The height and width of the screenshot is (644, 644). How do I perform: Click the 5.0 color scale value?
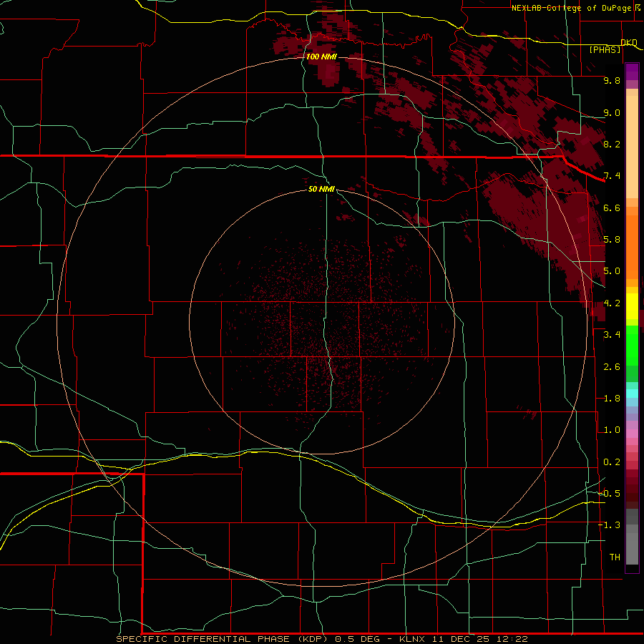612,271
